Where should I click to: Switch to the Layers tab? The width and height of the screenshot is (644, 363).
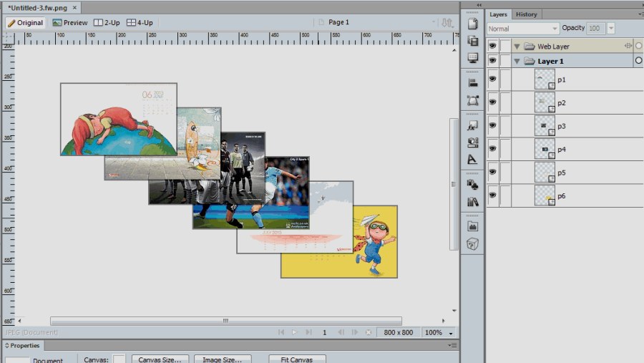click(x=498, y=14)
